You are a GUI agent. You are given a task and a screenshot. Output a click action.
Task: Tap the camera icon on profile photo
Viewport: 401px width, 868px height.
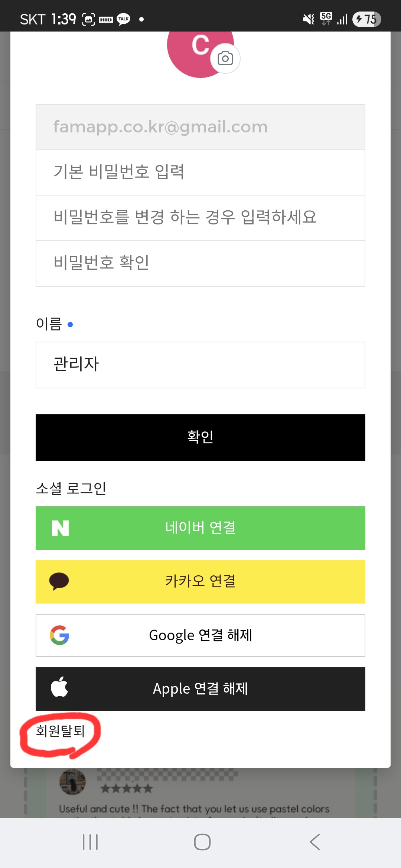pos(225,59)
